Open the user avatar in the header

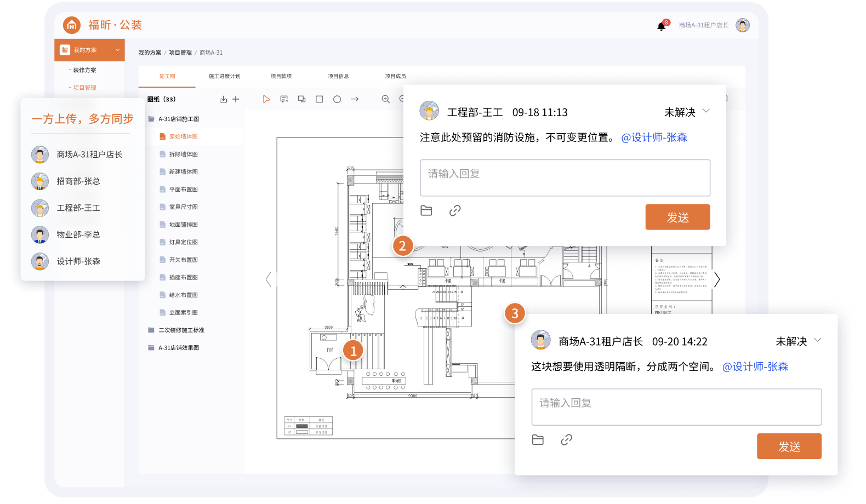coord(743,25)
